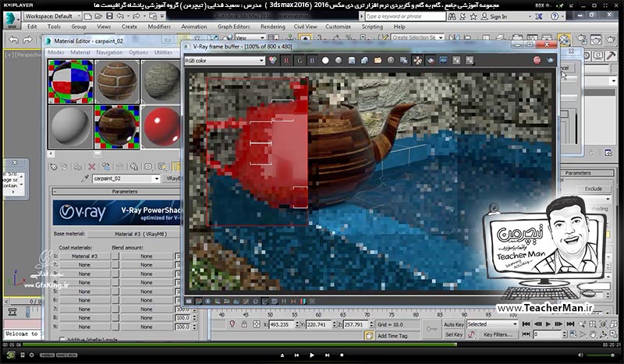Image resolution: width=624 pixels, height=364 pixels.
Task: Click the red stop rendering icon
Action: click(x=537, y=61)
